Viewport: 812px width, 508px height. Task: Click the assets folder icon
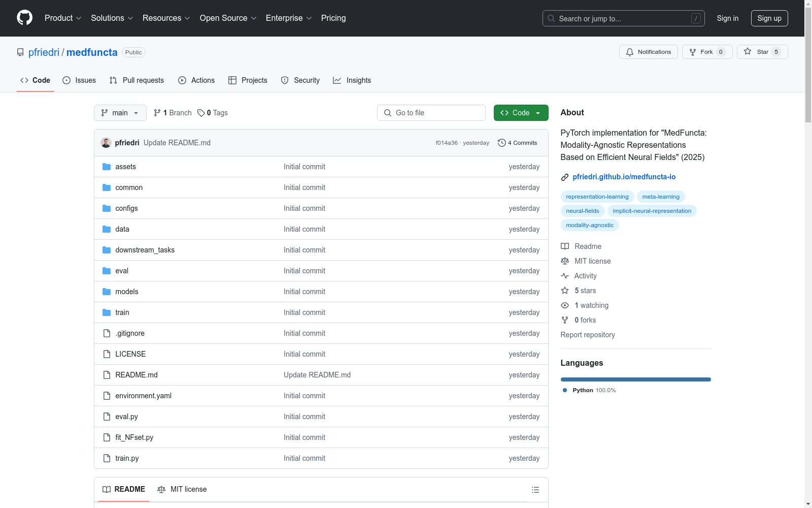click(x=107, y=167)
